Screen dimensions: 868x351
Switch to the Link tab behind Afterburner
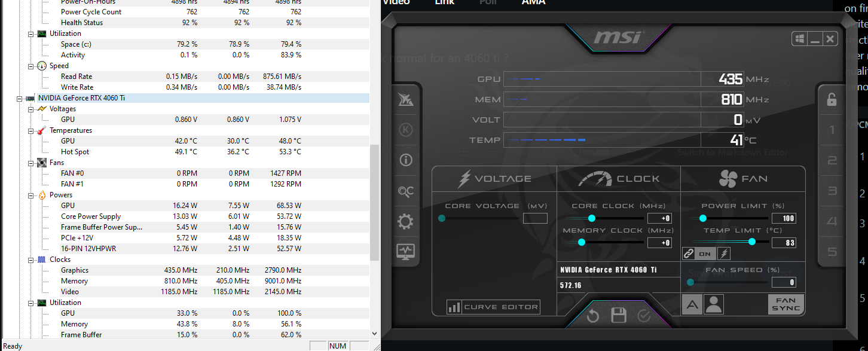(x=444, y=2)
